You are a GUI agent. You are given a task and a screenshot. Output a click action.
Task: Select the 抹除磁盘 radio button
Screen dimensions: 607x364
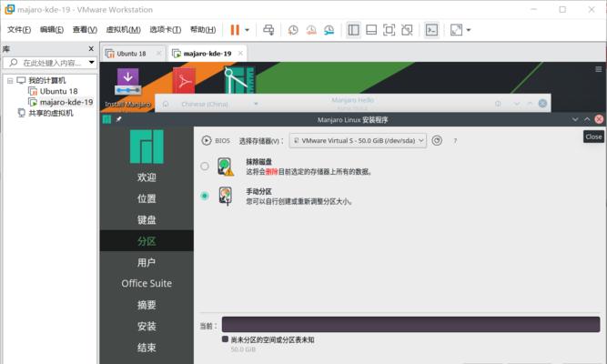tap(205, 167)
